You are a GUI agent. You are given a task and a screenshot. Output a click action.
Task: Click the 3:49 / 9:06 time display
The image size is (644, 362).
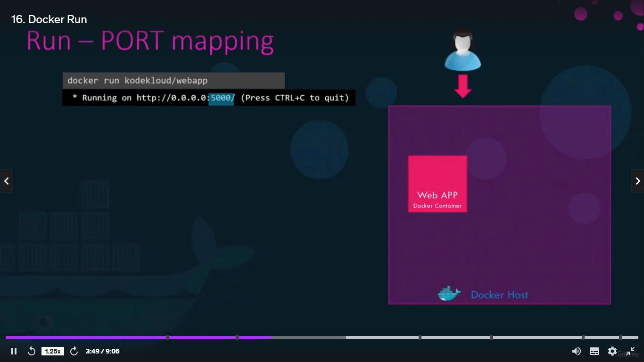click(102, 351)
